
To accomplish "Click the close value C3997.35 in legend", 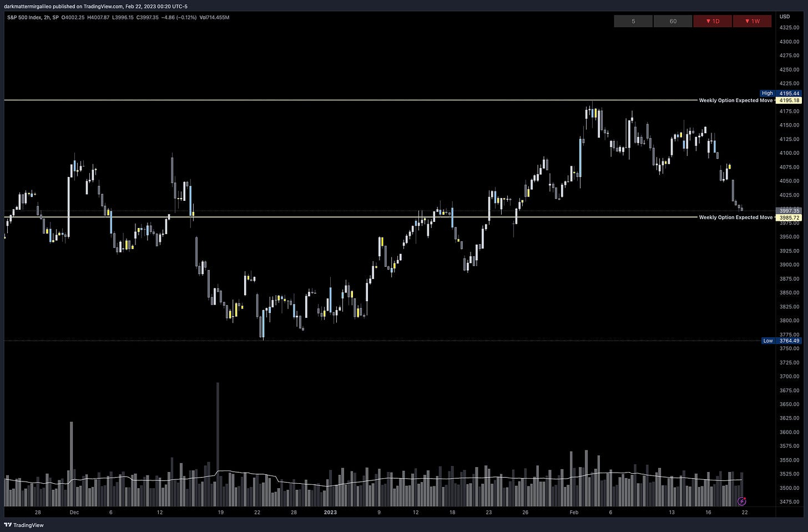I will 147,17.
